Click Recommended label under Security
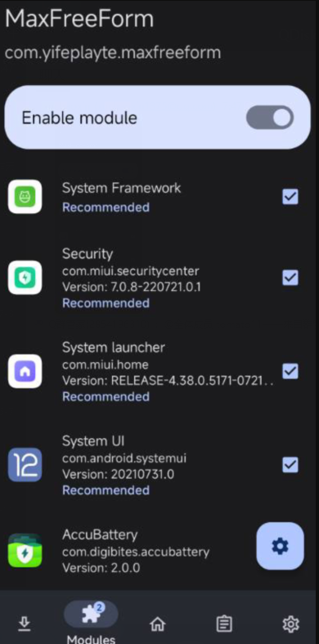 pos(106,303)
